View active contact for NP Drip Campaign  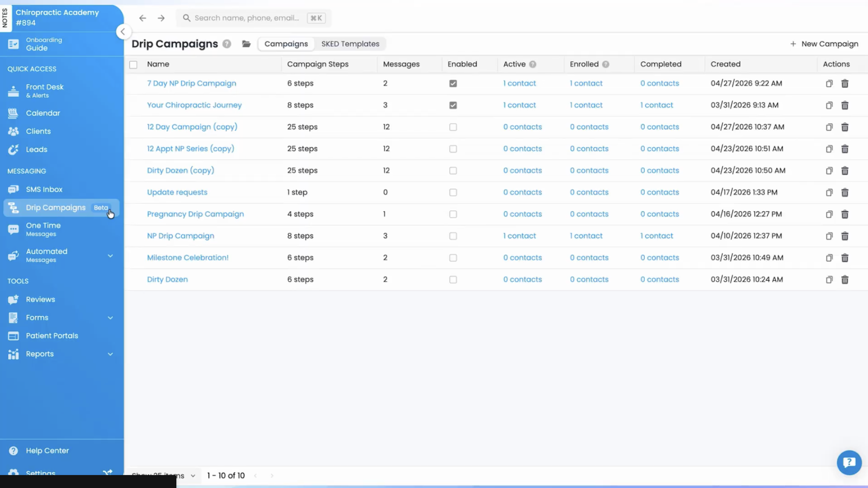[519, 236]
